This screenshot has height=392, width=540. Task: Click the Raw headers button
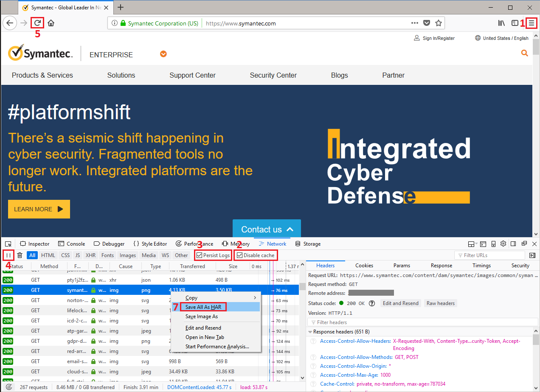[x=441, y=303]
